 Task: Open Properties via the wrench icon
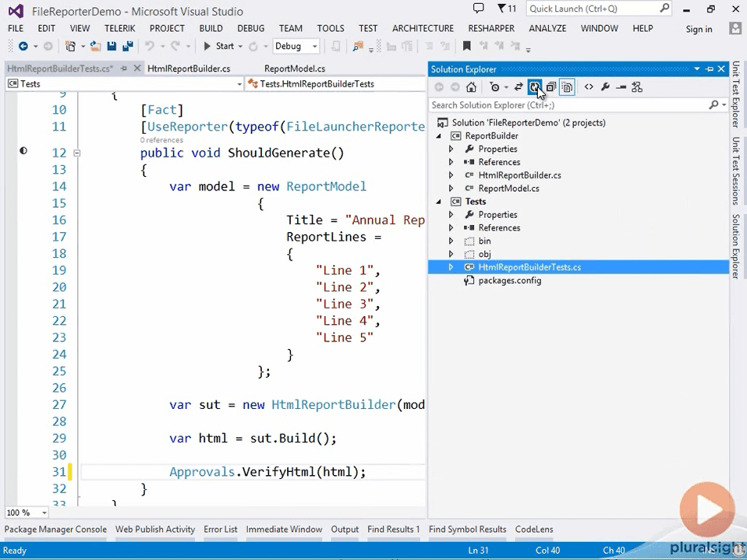(x=605, y=87)
